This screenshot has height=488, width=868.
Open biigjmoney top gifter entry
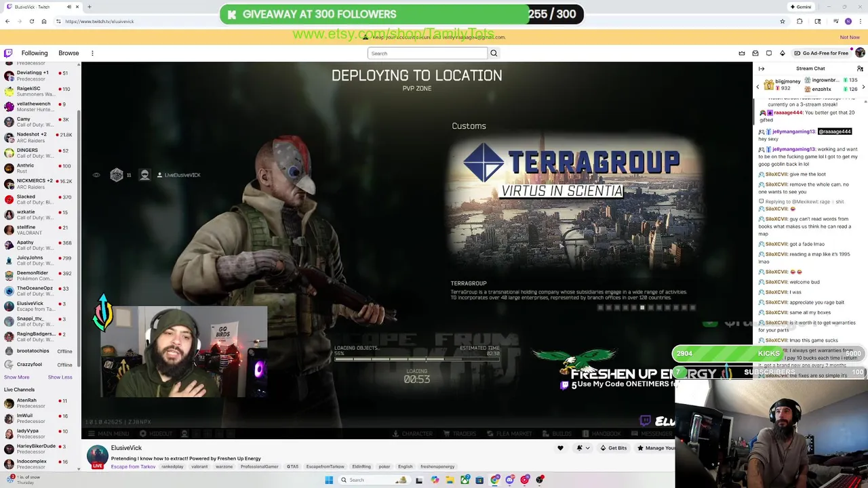coord(782,84)
